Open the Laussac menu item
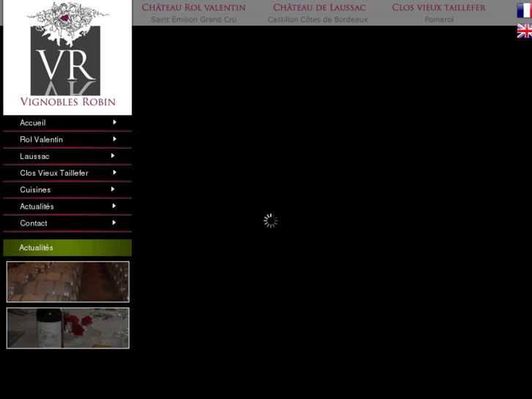This screenshot has height=399, width=532. [67, 156]
